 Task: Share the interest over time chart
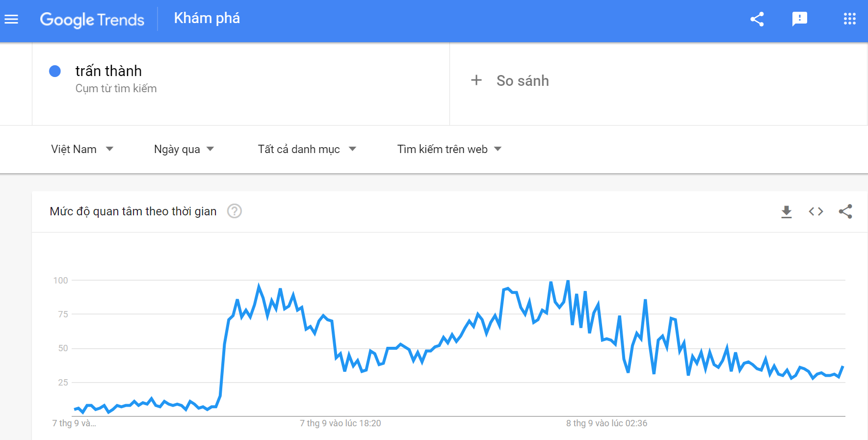(845, 211)
